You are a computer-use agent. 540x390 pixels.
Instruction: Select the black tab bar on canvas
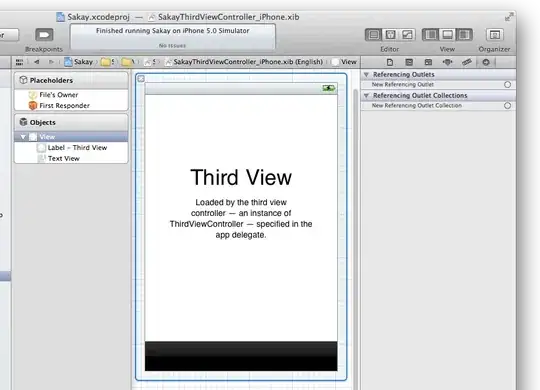[241, 356]
